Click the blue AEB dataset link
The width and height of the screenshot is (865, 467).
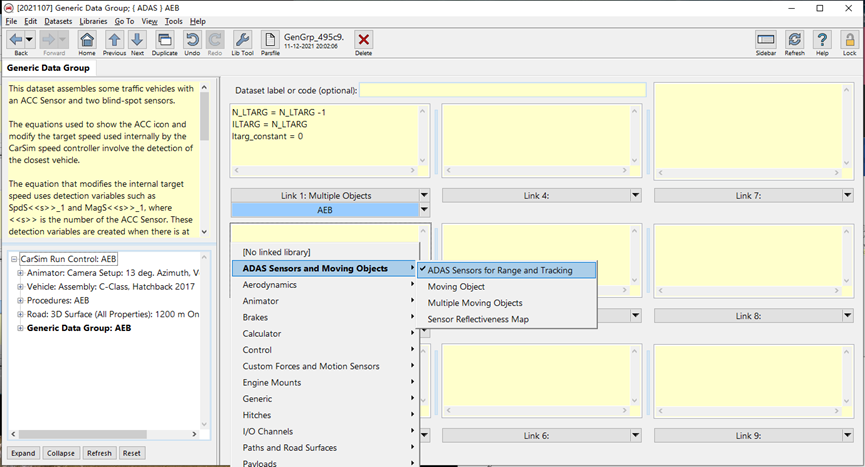pyautogui.click(x=325, y=210)
